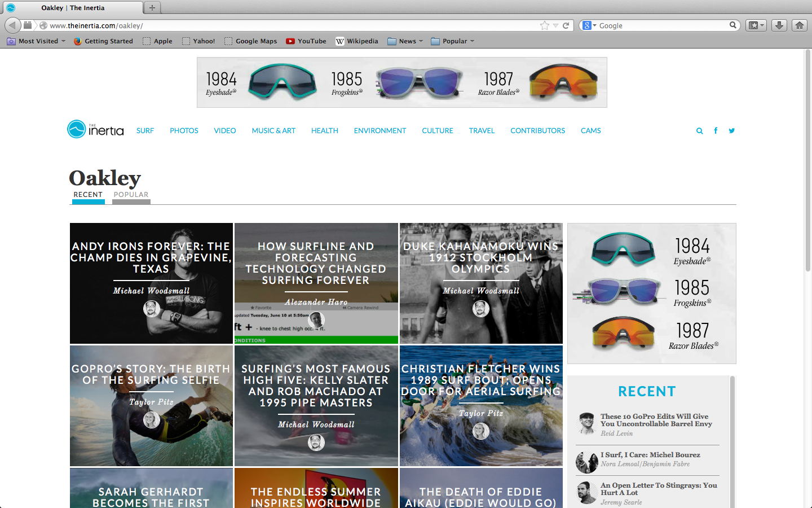
Task: Open the site search magnifier in The Inertia header
Action: 699,131
